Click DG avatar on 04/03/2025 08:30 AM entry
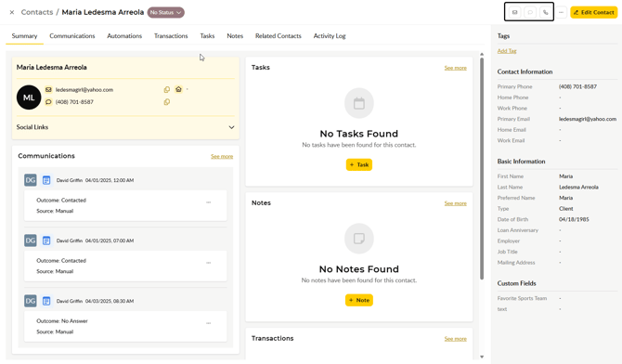Image resolution: width=622 pixels, height=364 pixels. [x=31, y=301]
